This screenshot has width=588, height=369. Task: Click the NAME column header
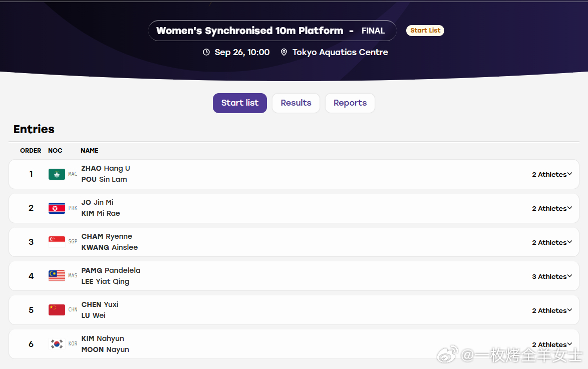click(90, 150)
